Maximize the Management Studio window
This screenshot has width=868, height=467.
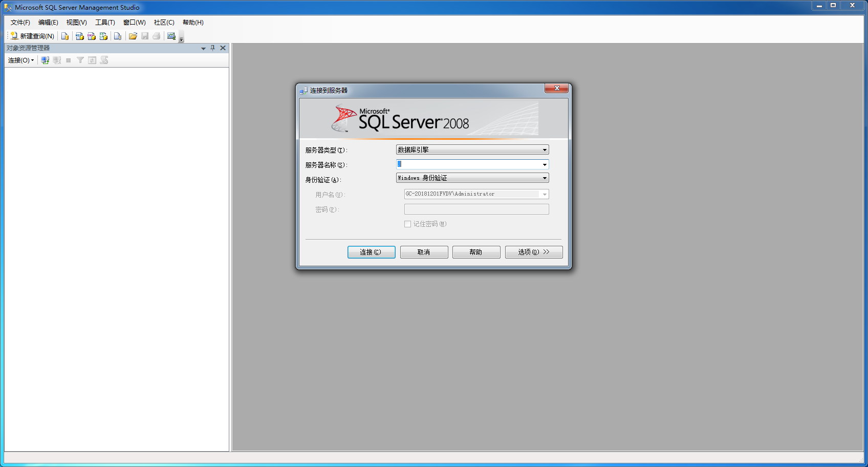833,5
